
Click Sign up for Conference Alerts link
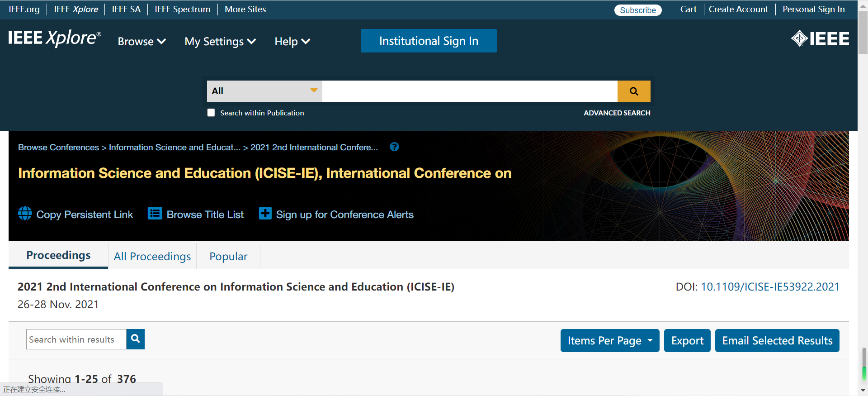(x=344, y=215)
